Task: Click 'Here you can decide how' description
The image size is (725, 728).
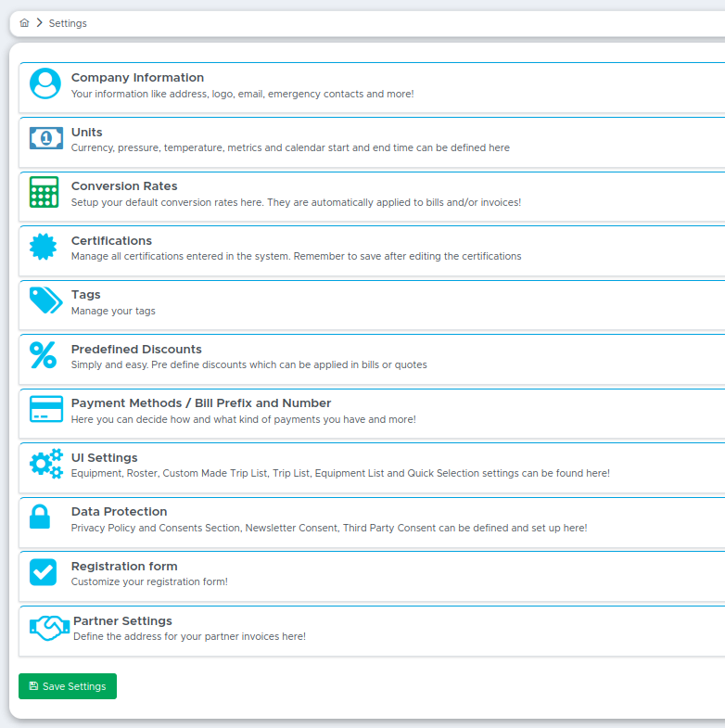Action: pyautogui.click(x=244, y=420)
